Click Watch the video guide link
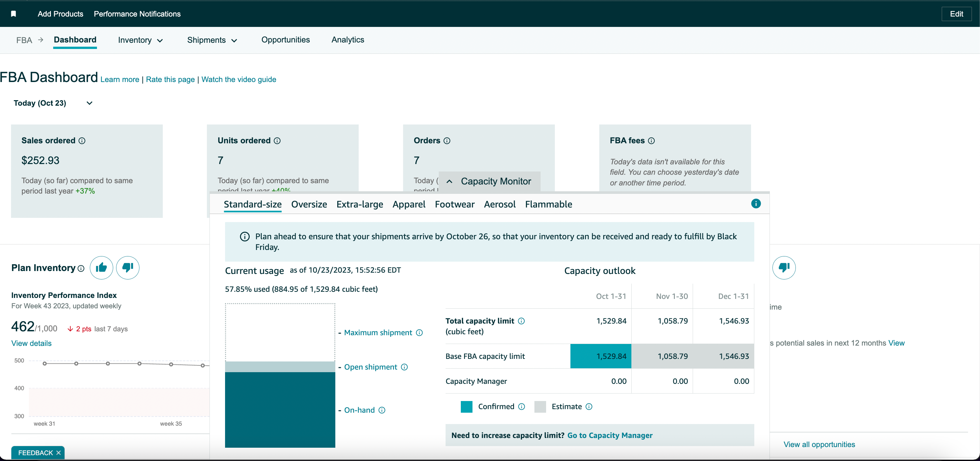980x461 pixels. pyautogui.click(x=239, y=79)
